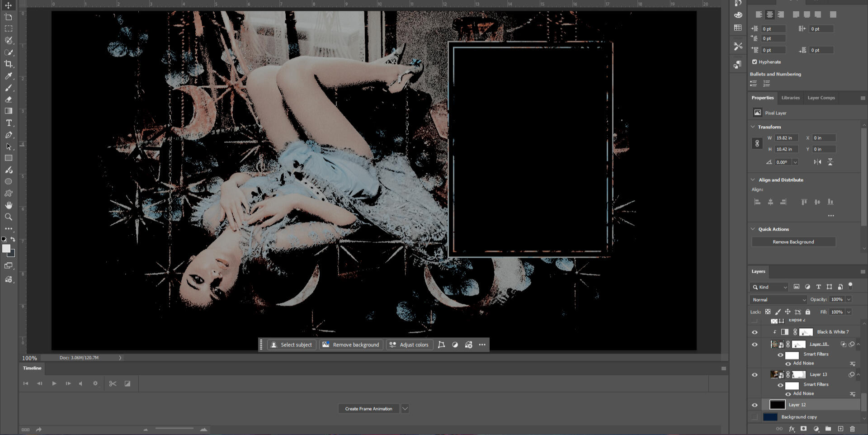Toggle the layer filtering on/off switch
868x435 pixels.
(850, 285)
